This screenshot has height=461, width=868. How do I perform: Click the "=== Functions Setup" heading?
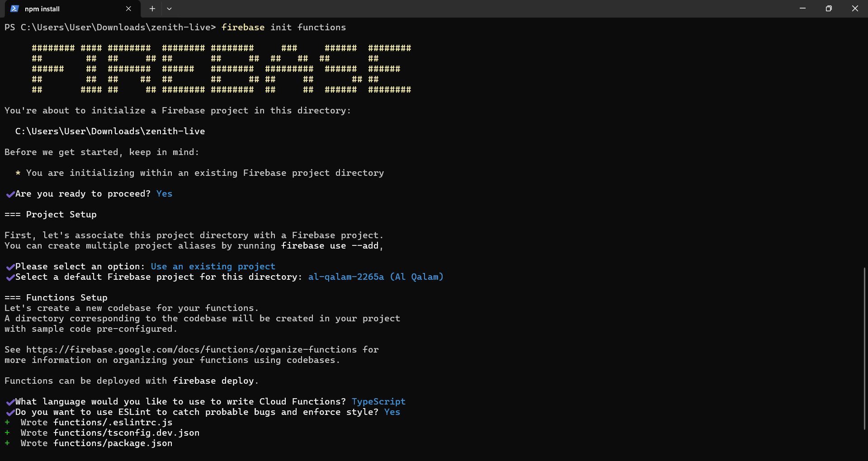tap(56, 298)
